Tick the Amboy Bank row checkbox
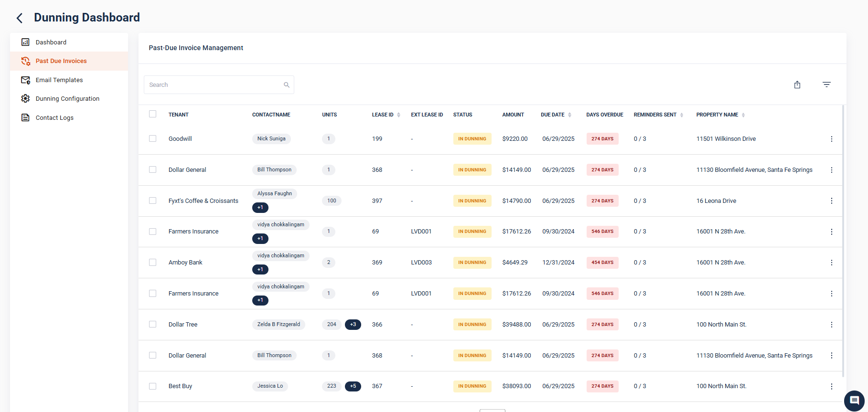The image size is (868, 412). [x=153, y=262]
